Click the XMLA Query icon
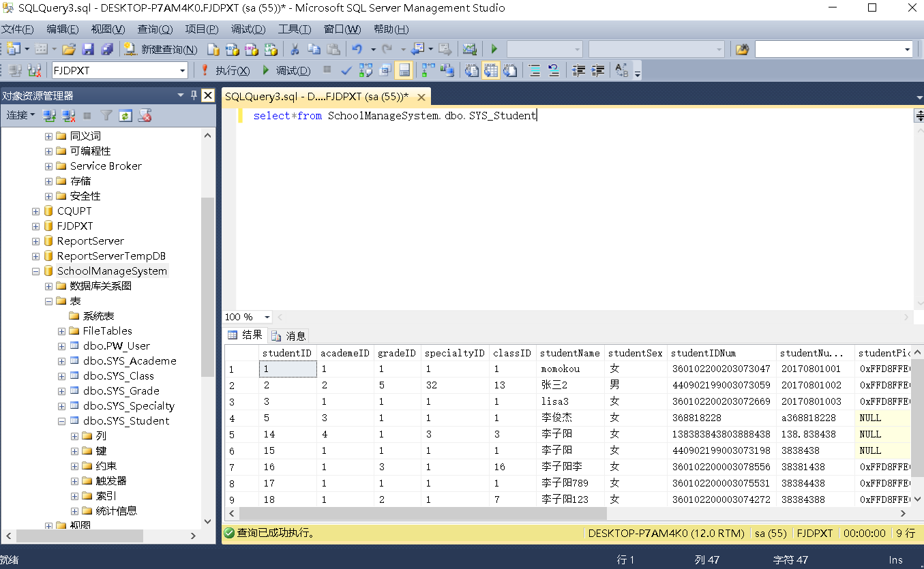This screenshot has width=924, height=569. pos(271,49)
